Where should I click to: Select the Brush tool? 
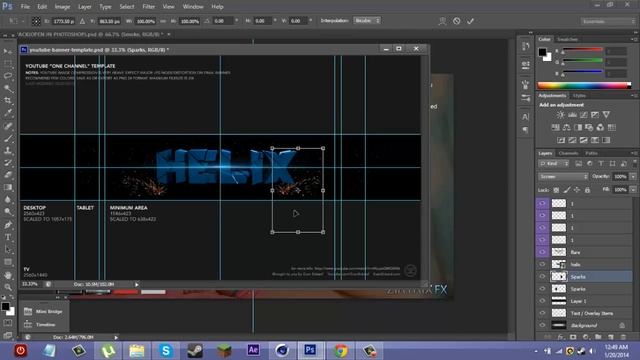7,138
